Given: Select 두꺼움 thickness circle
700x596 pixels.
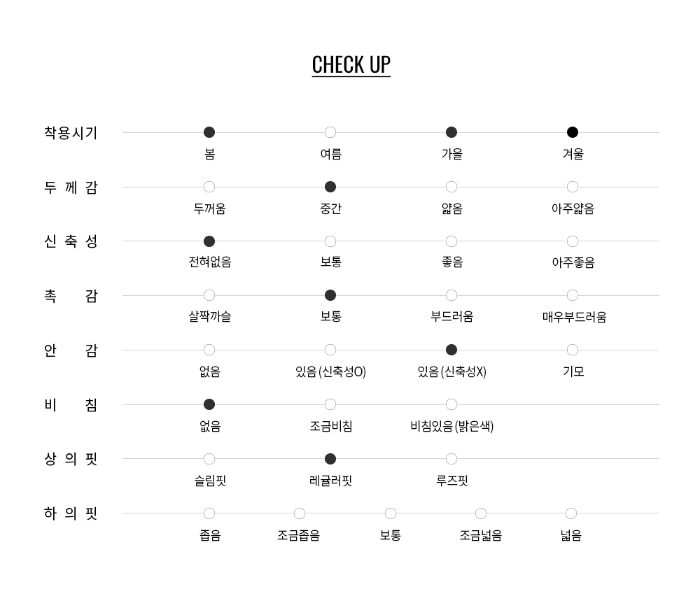Looking at the screenshot, I should click(209, 187).
